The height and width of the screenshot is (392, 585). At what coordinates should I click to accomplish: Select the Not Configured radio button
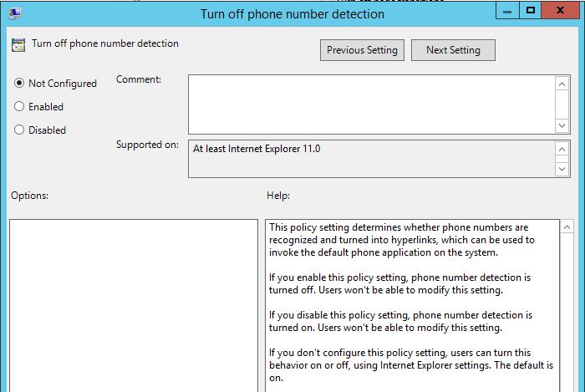19,84
